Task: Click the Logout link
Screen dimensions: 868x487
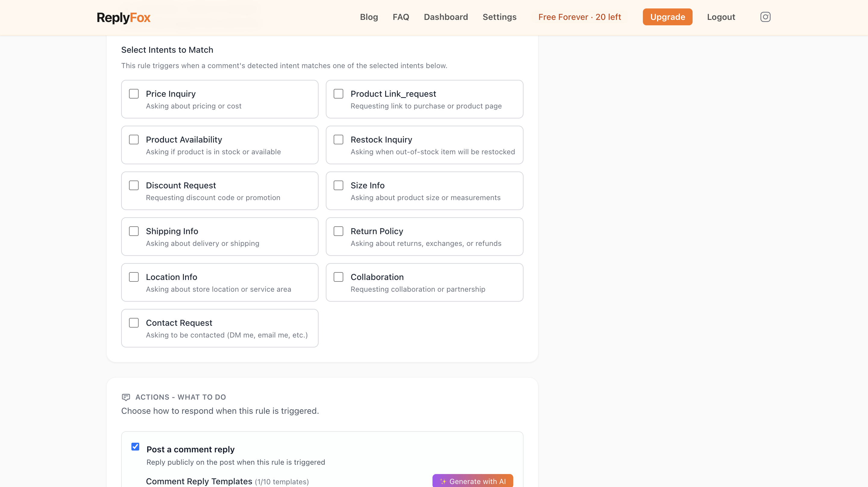Action: pyautogui.click(x=721, y=17)
